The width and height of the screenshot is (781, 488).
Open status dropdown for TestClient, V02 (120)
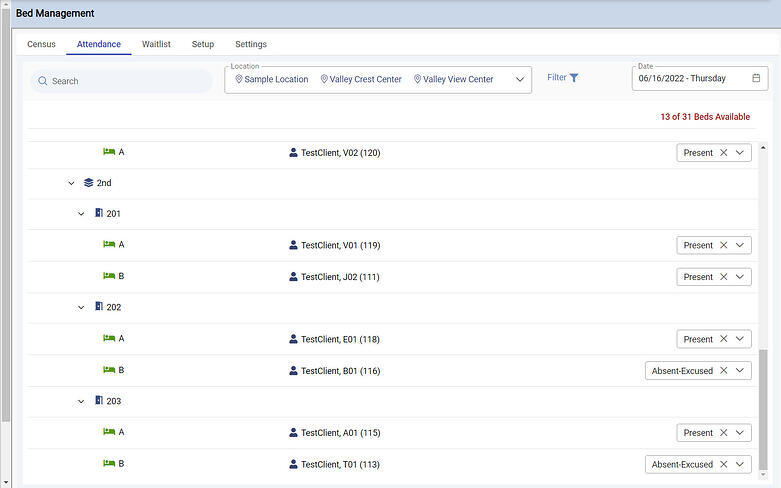pos(740,152)
